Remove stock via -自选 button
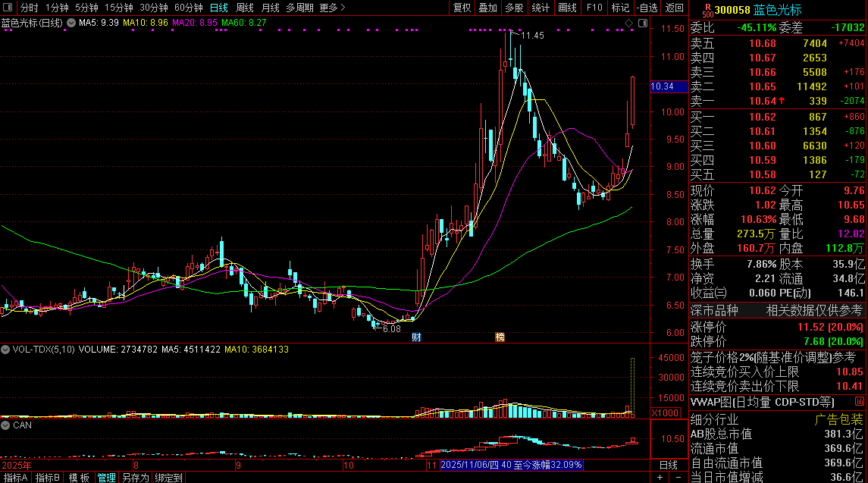Image resolution: width=868 pixels, height=483 pixels. point(647,8)
